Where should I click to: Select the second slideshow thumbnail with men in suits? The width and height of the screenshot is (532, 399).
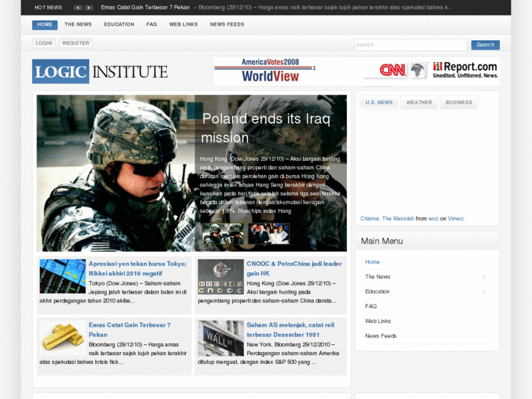(x=269, y=234)
